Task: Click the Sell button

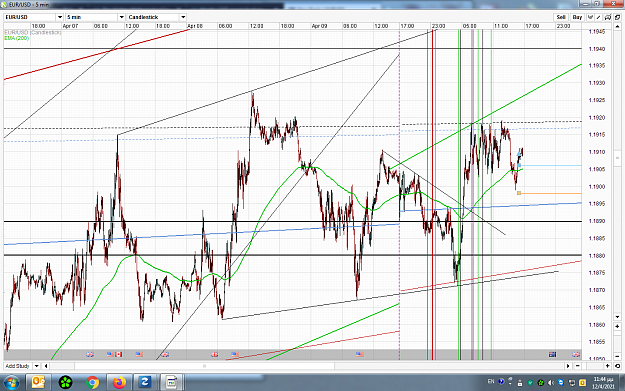Action: [561, 17]
